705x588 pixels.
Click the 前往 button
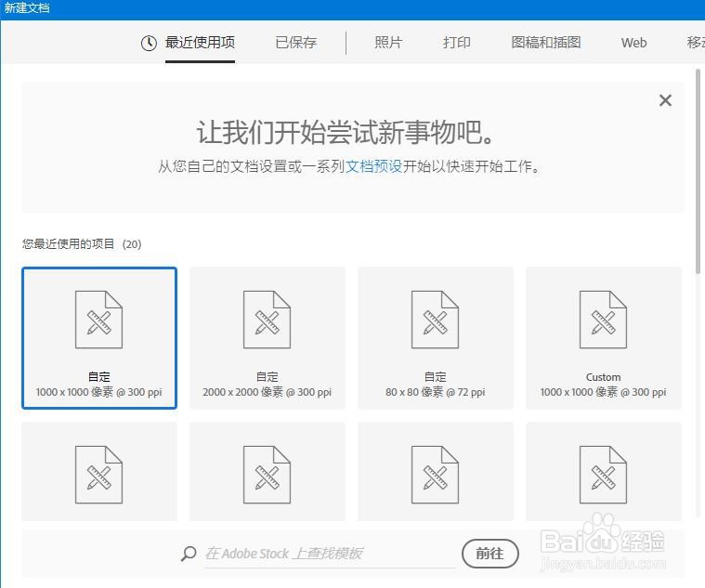tap(490, 554)
